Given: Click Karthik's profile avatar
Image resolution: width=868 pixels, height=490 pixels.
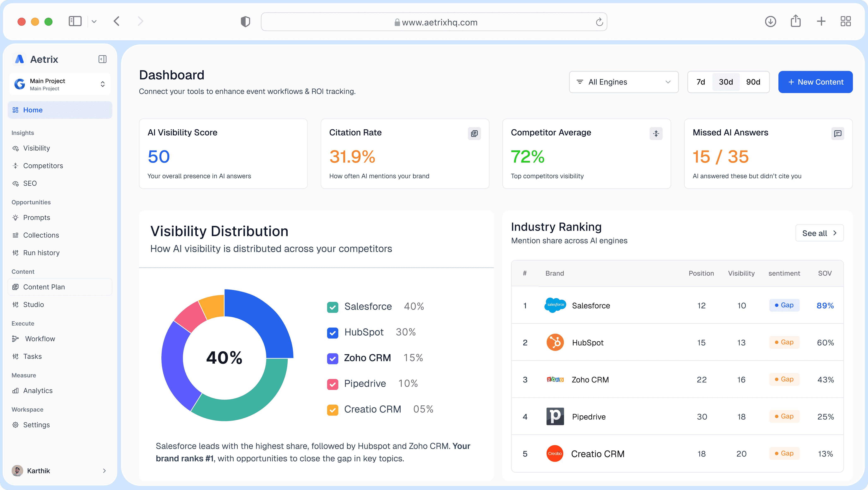Looking at the screenshot, I should (17, 471).
